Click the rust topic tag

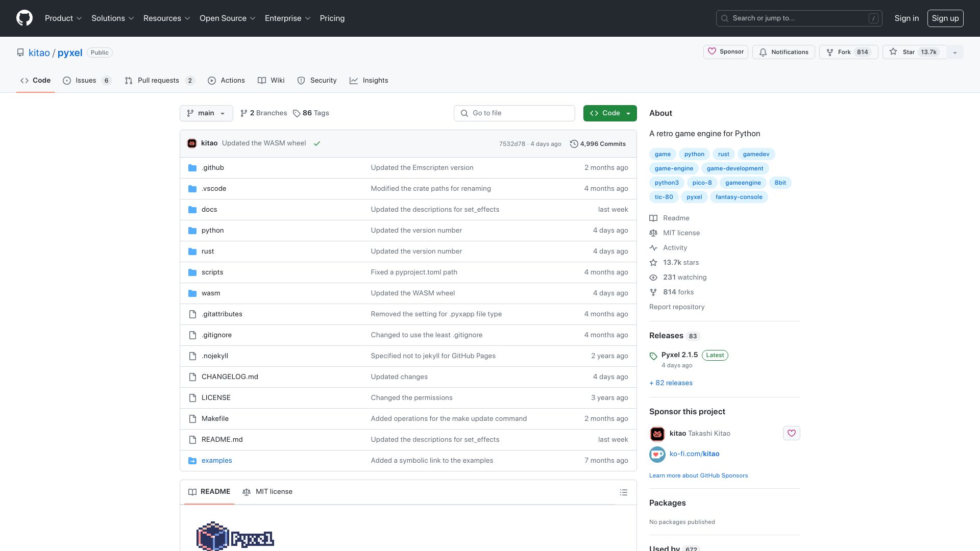[723, 154]
